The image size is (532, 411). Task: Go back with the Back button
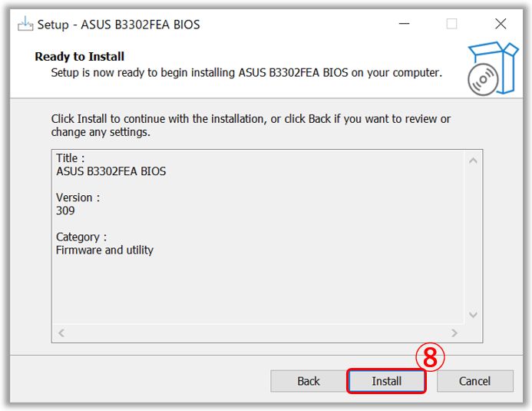309,381
